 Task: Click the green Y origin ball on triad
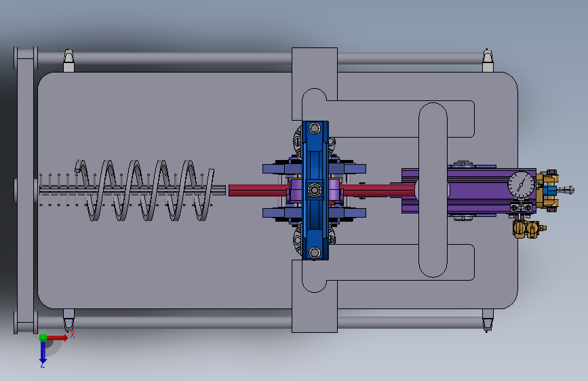43,337
